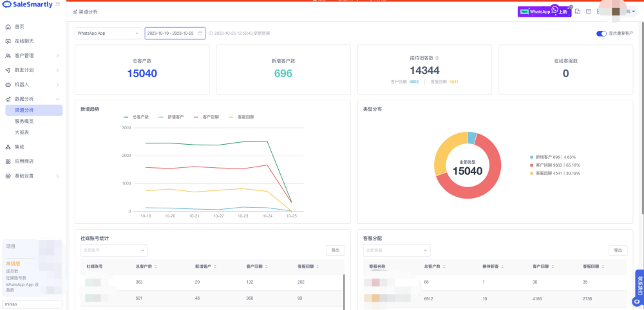Open the WhatsApp App channel dropdown

pos(108,33)
